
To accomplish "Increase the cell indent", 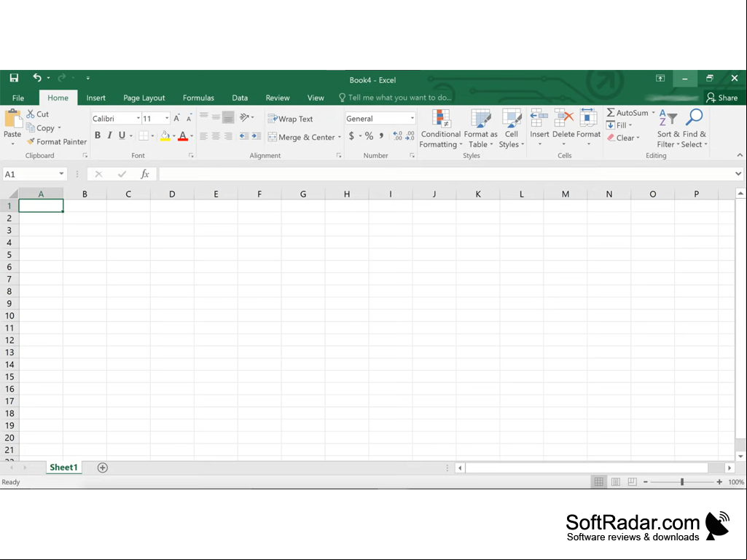I will tap(257, 137).
